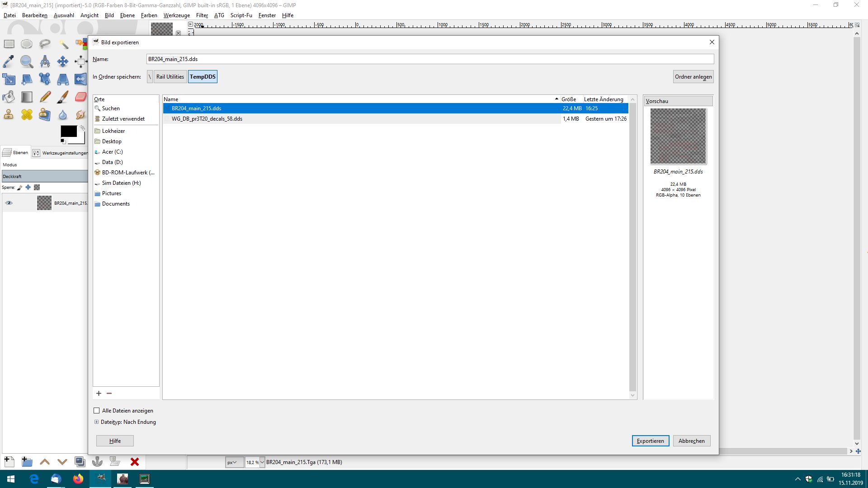Toggle visibility eye of BR204_main_215 layer
This screenshot has width=868, height=488.
coord(9,203)
